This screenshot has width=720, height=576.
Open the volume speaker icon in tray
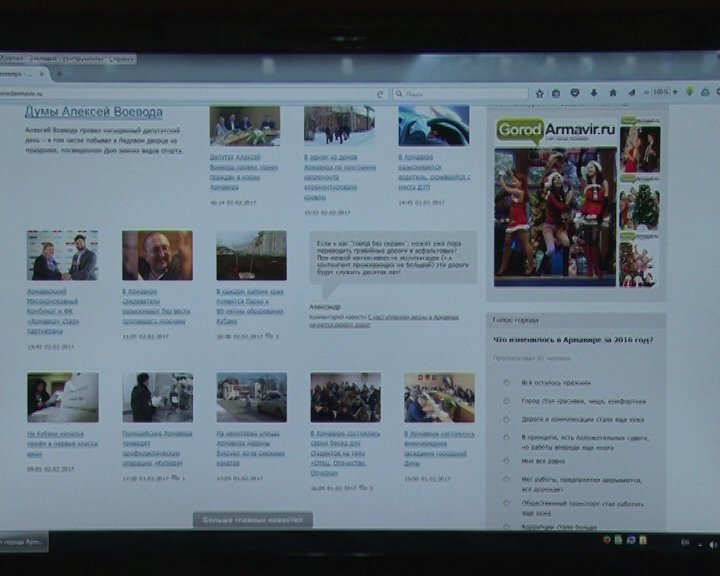coord(713,545)
